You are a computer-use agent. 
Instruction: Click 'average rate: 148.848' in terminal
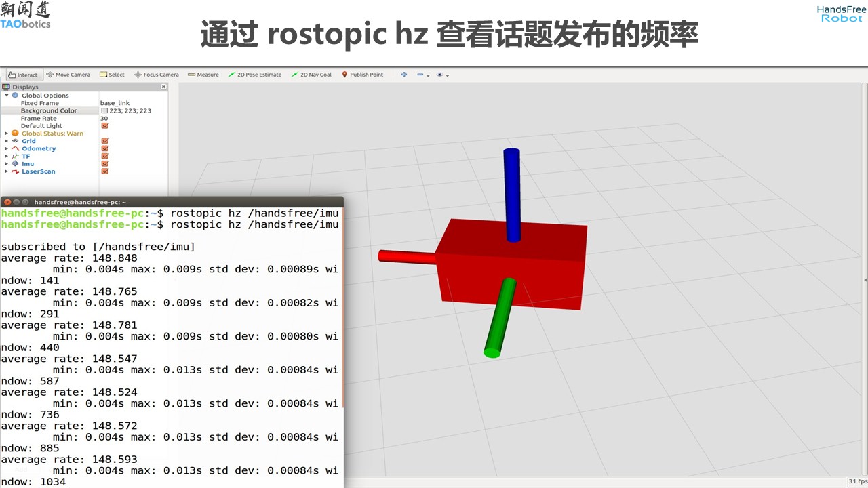point(69,258)
